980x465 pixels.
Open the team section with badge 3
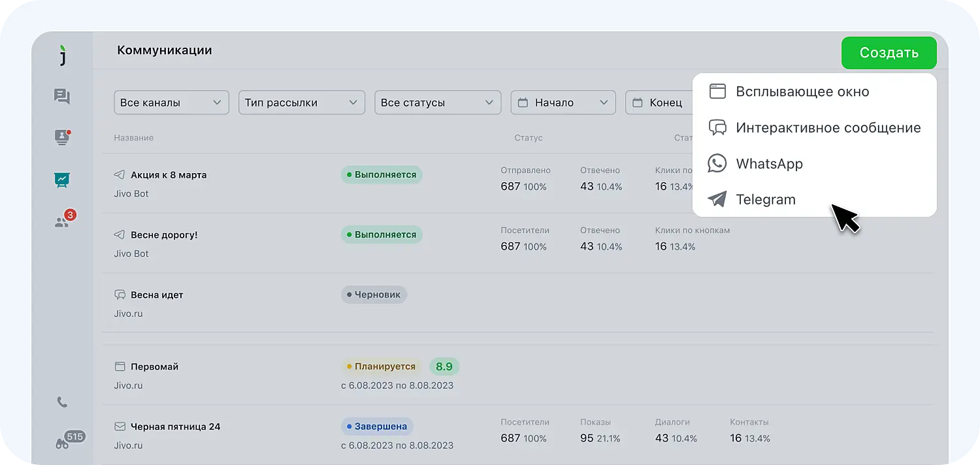62,221
